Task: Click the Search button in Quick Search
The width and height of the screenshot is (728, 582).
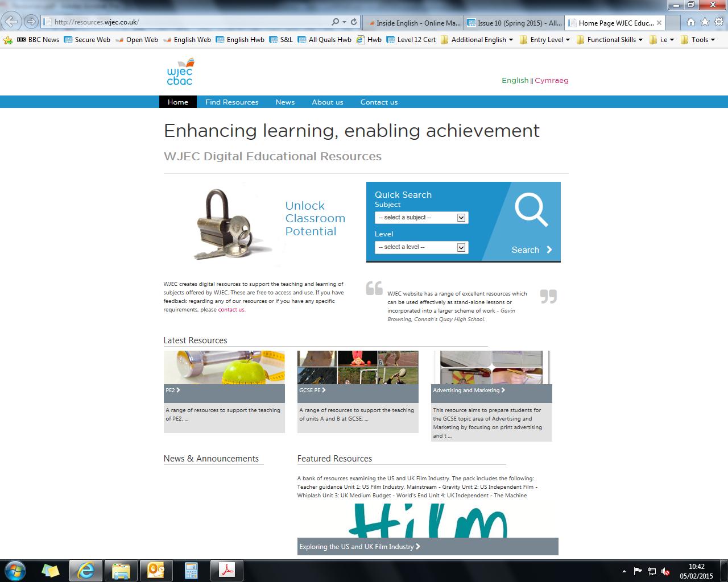Action: click(532, 250)
